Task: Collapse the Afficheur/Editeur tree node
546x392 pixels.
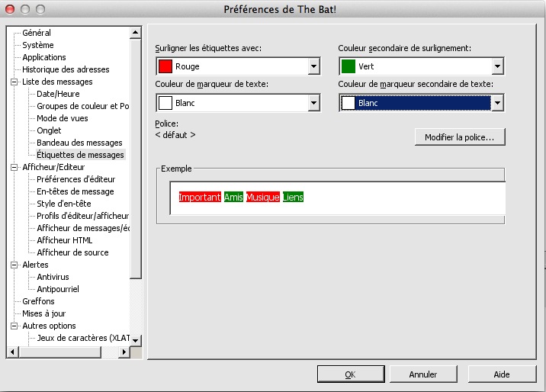Action: (x=14, y=167)
